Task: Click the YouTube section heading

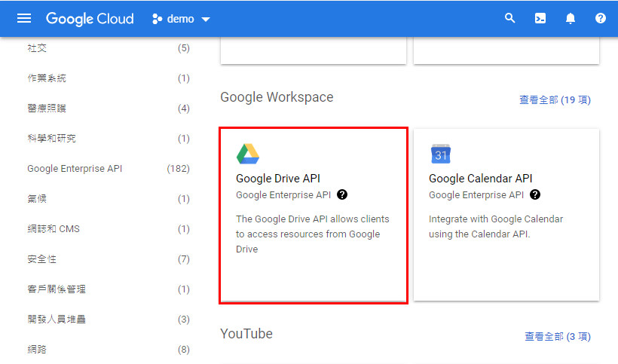Action: click(x=246, y=334)
